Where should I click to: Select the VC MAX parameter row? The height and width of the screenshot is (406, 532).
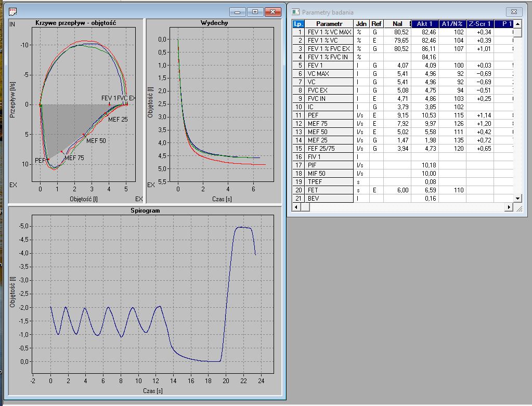pyautogui.click(x=403, y=74)
